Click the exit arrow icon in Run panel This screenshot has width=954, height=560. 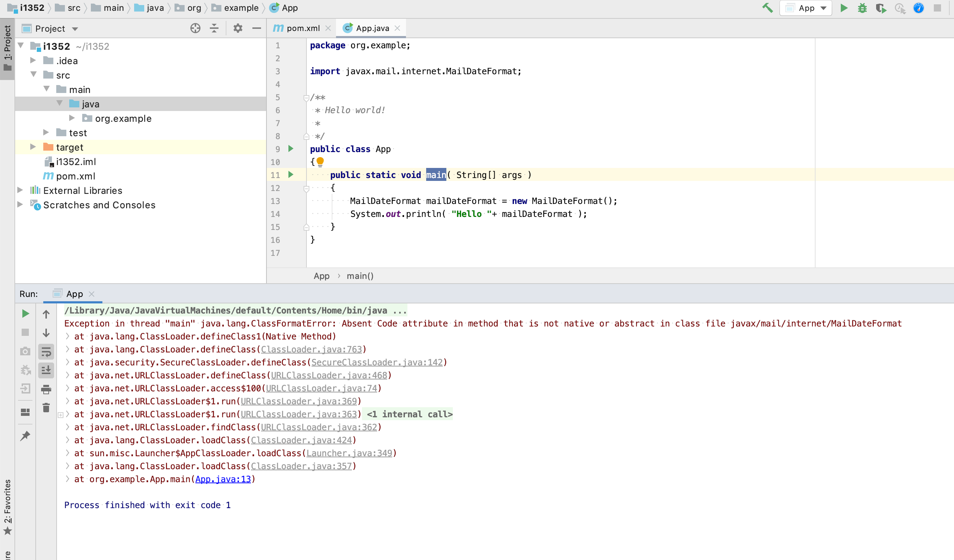pyautogui.click(x=25, y=388)
